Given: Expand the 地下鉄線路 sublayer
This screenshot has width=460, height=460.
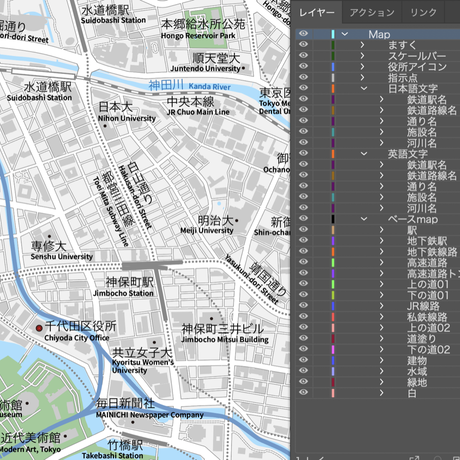Looking at the screenshot, I should [382, 251].
